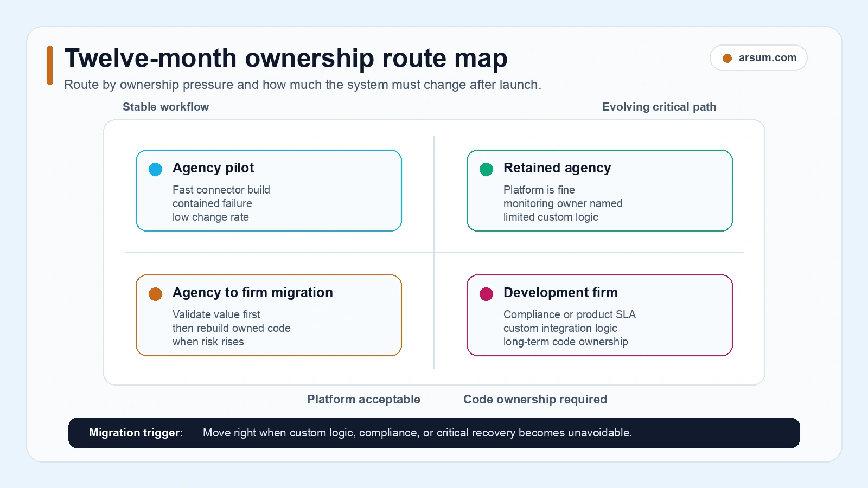Click the sentence 'Move right when custom logic…'

click(418, 433)
